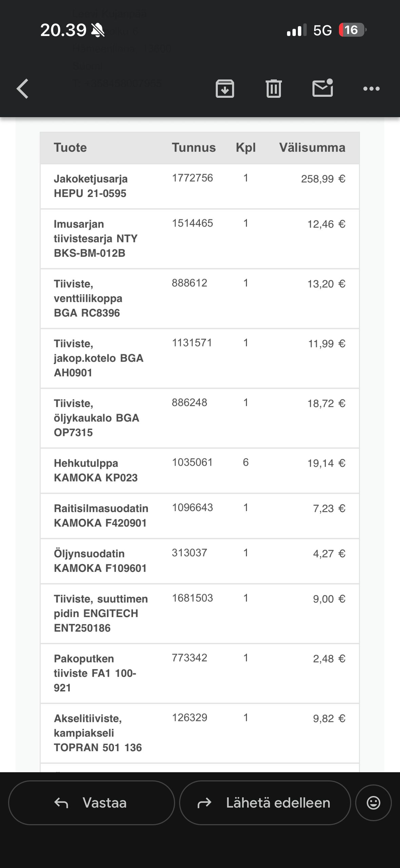Open the emoji reaction smiley button
Screen dimensions: 400x868
click(374, 803)
